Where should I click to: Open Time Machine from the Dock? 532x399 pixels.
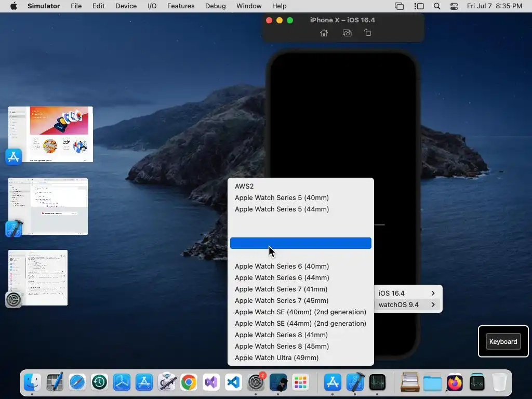99,382
